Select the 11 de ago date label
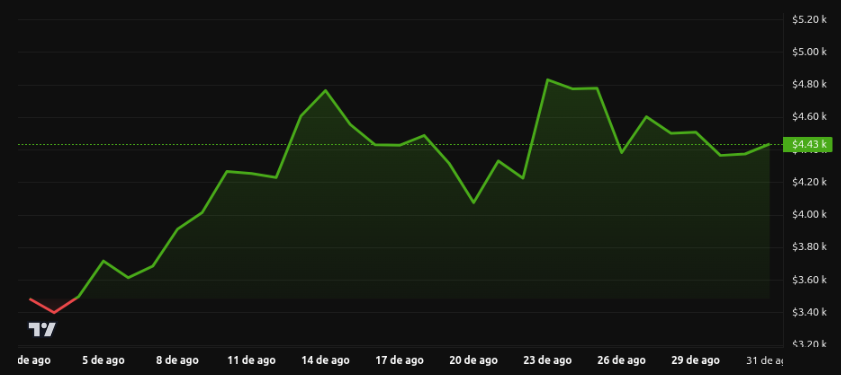 click(x=251, y=360)
